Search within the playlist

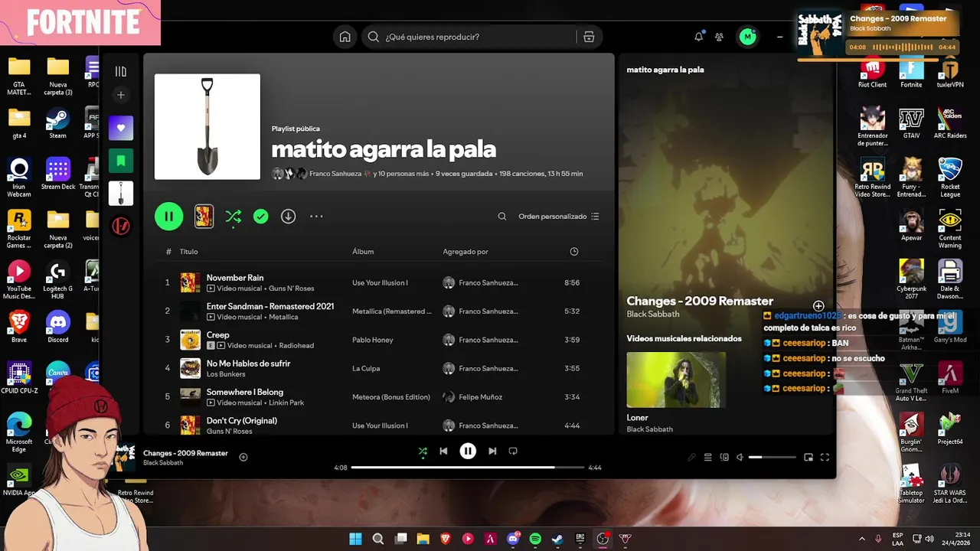pos(502,217)
